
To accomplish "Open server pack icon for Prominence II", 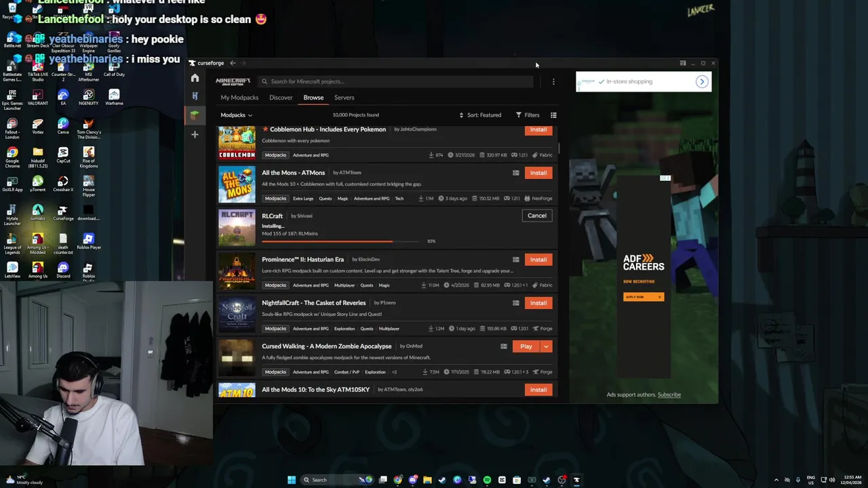I will click(516, 260).
